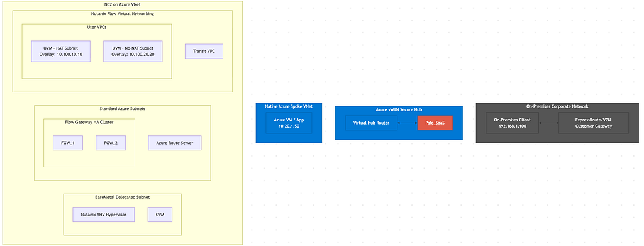Image resolution: width=644 pixels, height=246 pixels.
Task: Select the FGW_2 node
Action: pos(111,143)
